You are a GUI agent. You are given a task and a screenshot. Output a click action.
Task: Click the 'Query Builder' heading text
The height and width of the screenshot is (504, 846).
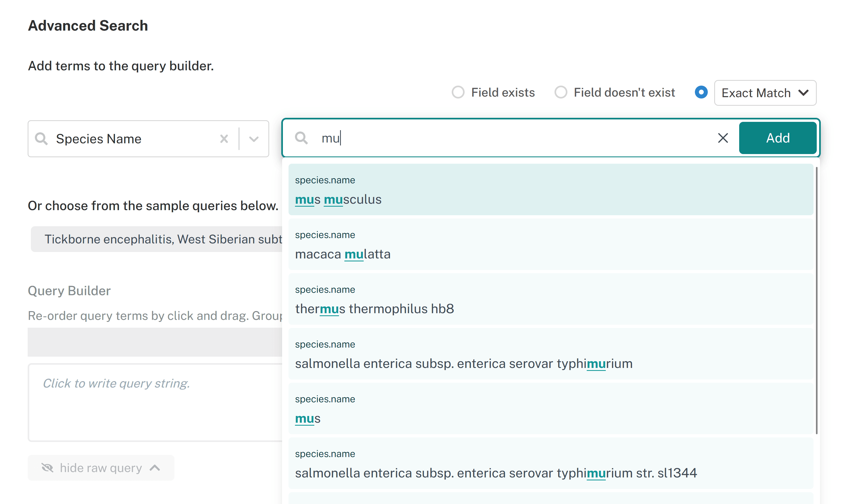point(69,291)
